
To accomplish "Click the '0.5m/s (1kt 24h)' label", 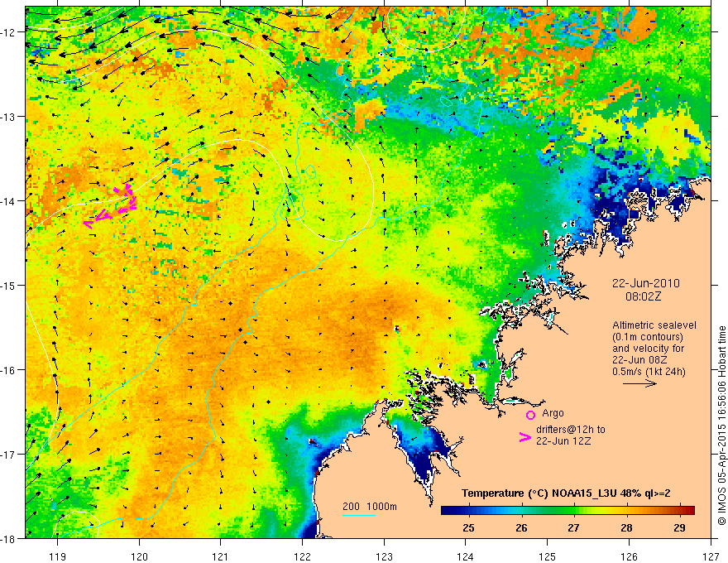I will [x=649, y=372].
